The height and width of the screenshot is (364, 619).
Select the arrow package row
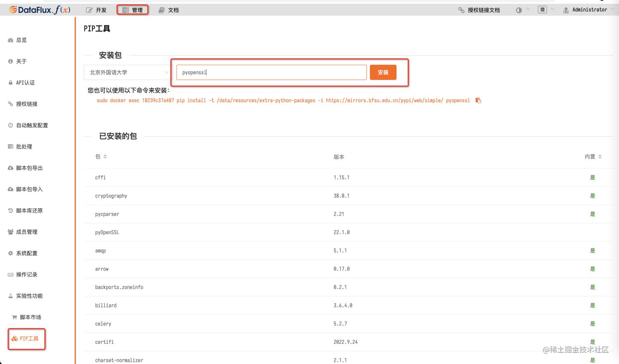click(349, 269)
